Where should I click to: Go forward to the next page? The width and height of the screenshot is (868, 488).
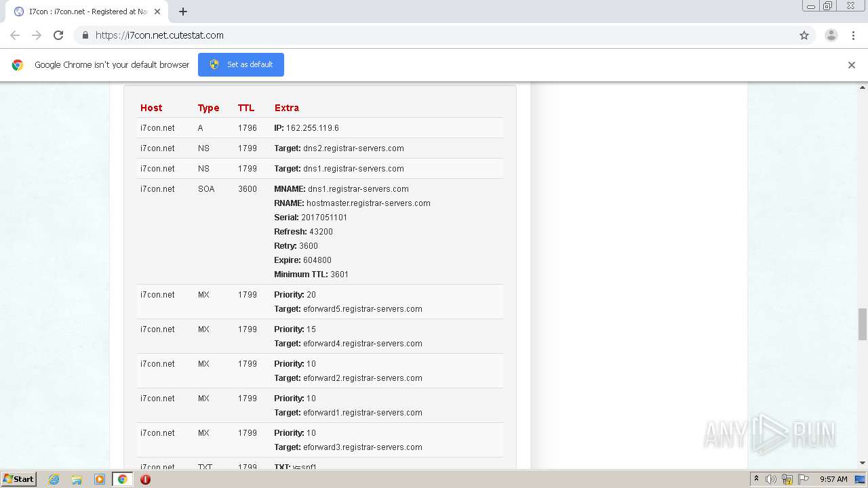click(37, 35)
